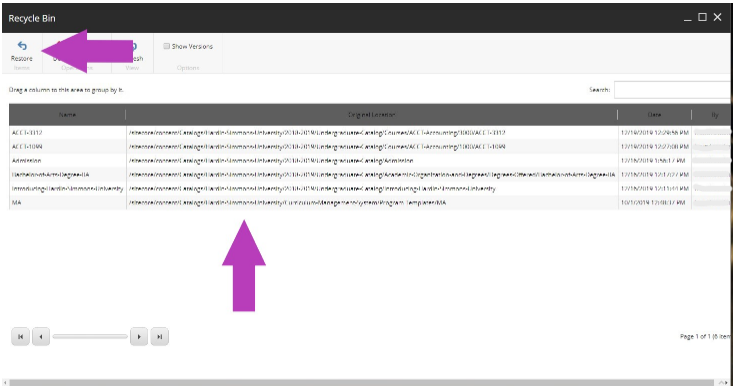Viewport: 734px width, 386px height.
Task: Click the Program Templates/MA location path
Action: click(287, 203)
